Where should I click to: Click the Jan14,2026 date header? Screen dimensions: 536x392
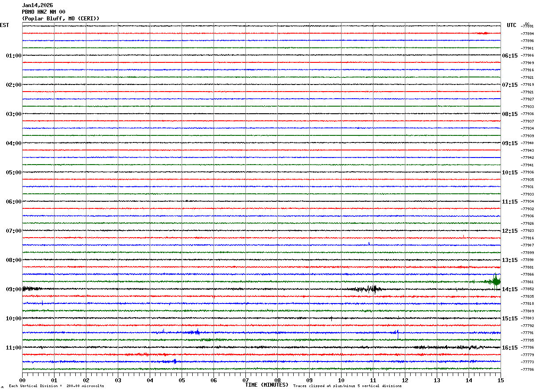click(x=37, y=5)
